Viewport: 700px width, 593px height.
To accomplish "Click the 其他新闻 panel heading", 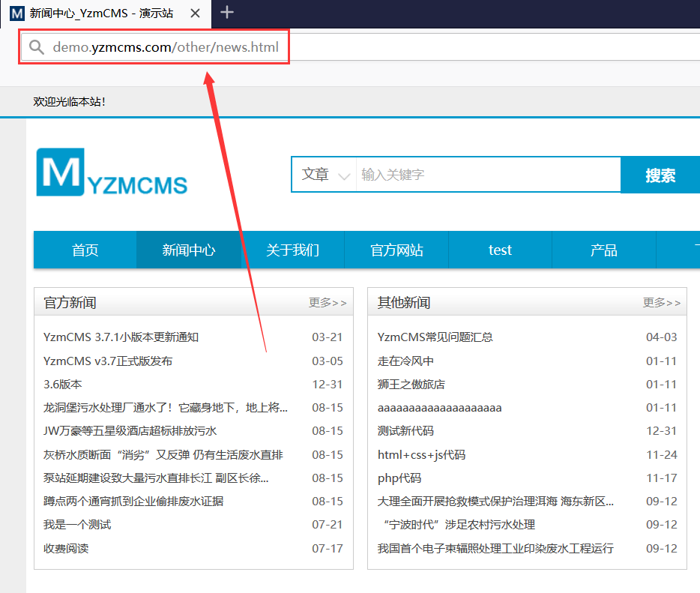I will [404, 303].
